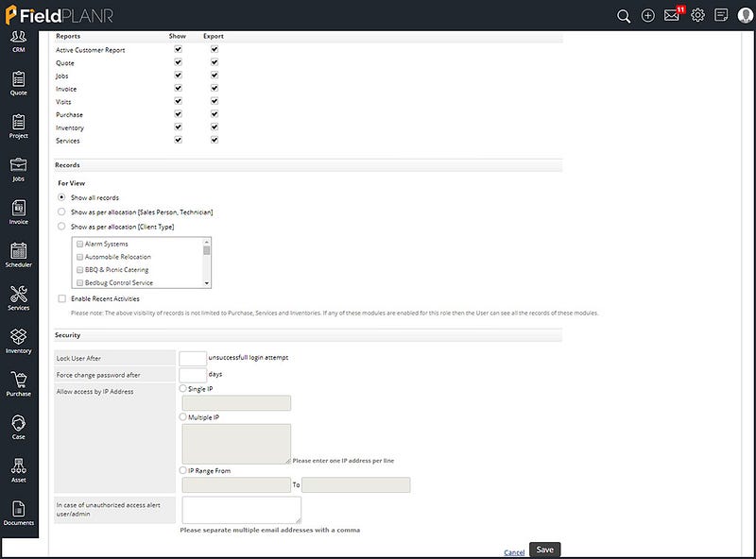Open the CRM module in sidebar

point(18,42)
